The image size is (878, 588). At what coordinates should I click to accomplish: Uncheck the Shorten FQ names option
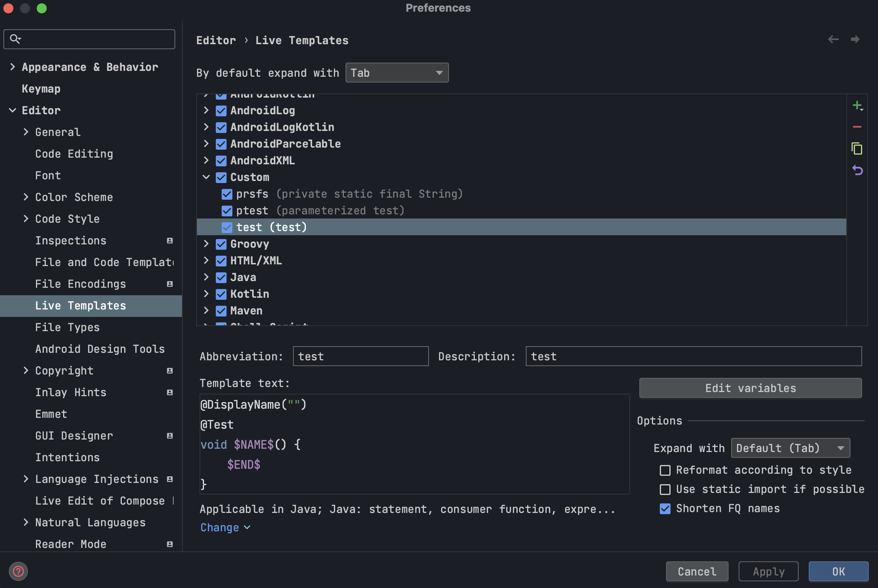tap(665, 509)
